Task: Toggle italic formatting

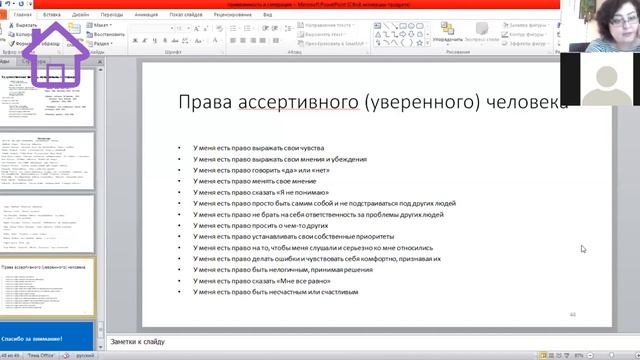Action: click(144, 40)
